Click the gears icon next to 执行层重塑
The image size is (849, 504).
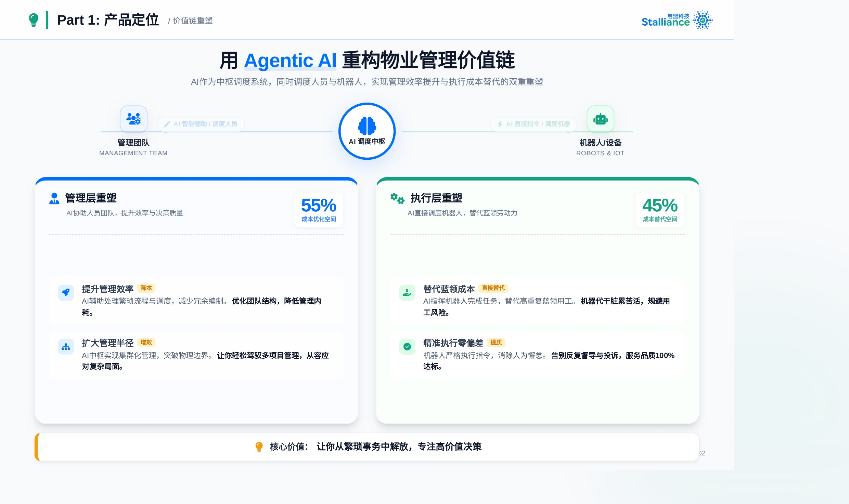397,198
